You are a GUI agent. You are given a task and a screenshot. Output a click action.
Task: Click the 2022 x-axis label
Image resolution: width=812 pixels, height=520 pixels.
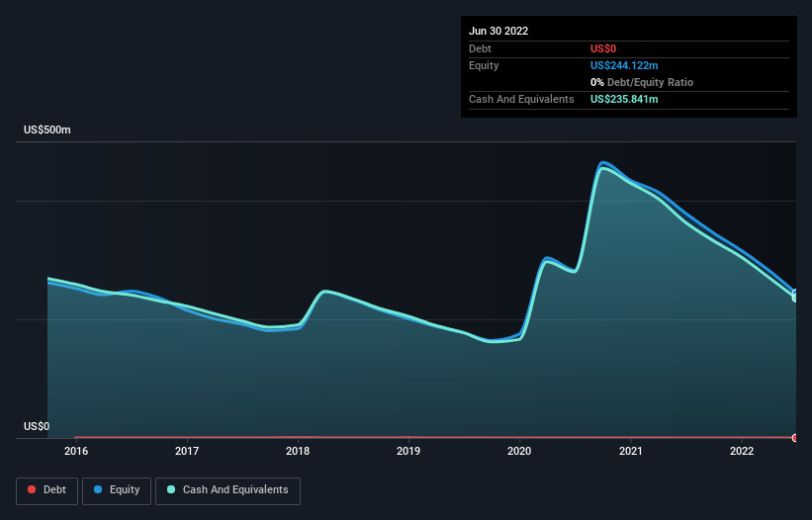tap(742, 451)
